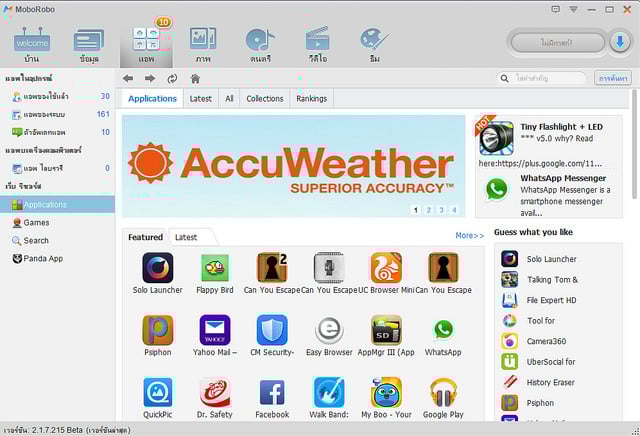Open the Walk Band app icon
The height and width of the screenshot is (436, 640).
click(x=329, y=392)
